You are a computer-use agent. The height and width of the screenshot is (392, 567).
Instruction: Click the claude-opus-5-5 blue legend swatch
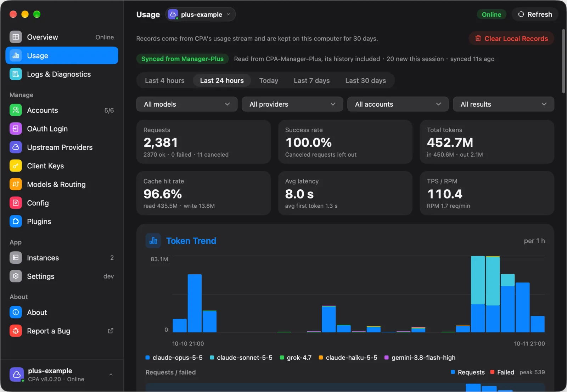pyautogui.click(x=148, y=358)
